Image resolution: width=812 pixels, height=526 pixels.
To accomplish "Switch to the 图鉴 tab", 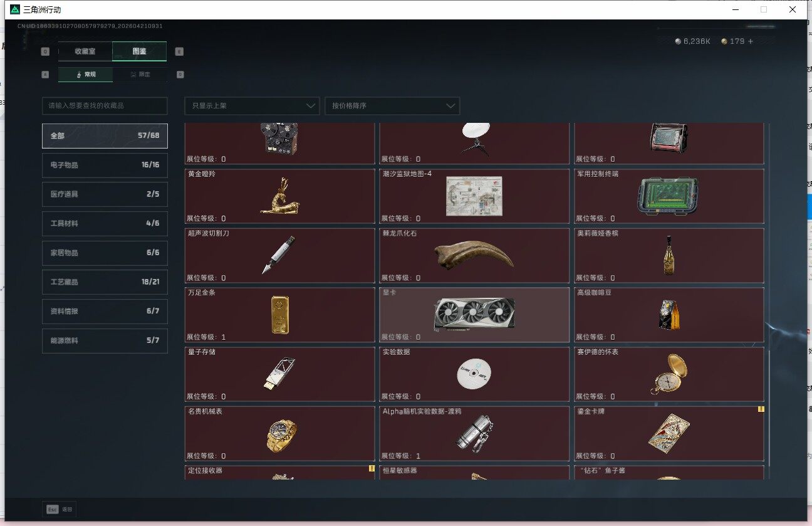I will [x=139, y=51].
